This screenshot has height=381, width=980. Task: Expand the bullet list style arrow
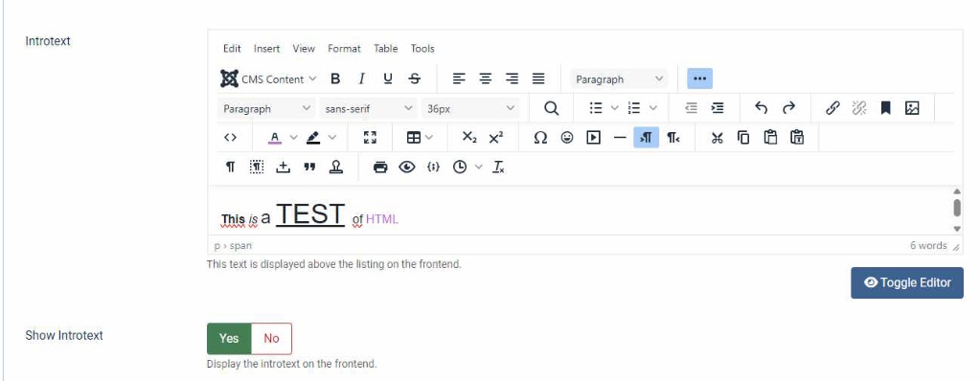[614, 108]
